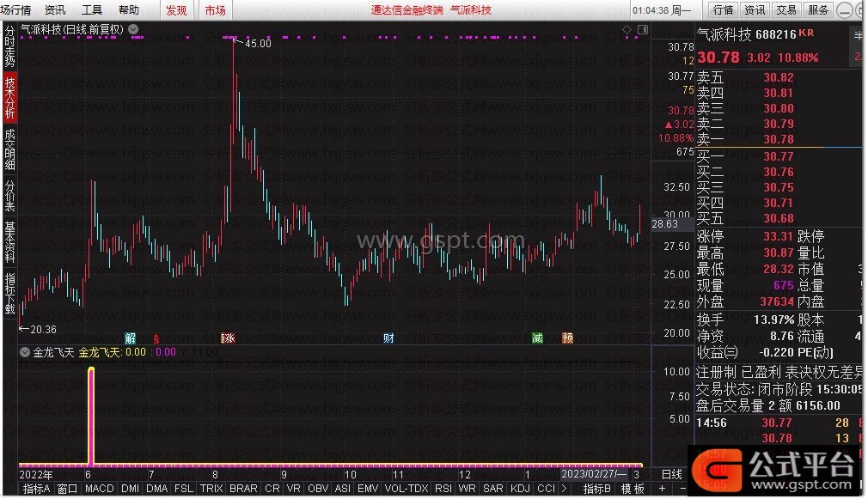Click the stock code 688216
Viewport: 868px width, 499px height.
(x=775, y=35)
